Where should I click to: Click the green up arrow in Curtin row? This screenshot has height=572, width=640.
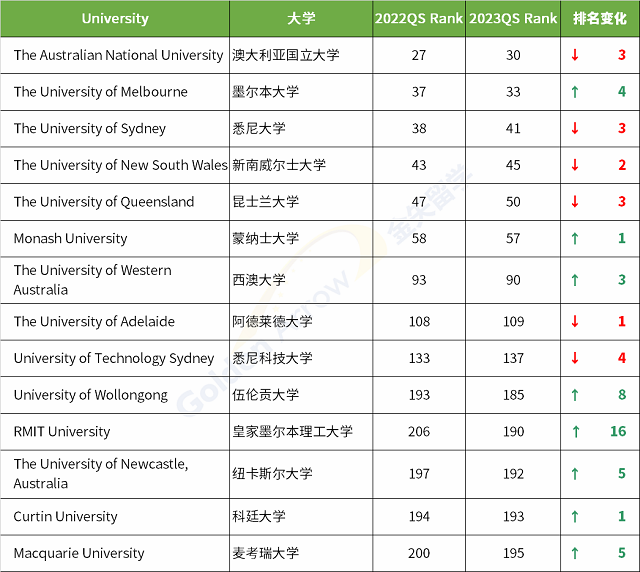575,516
